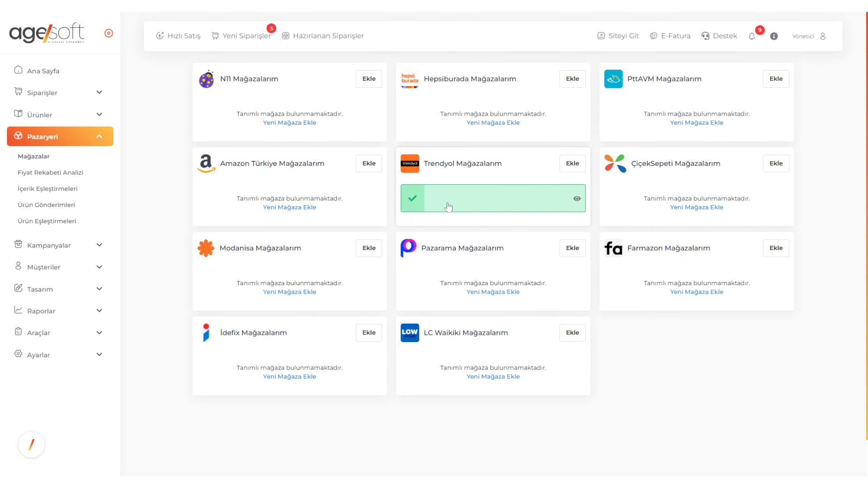
Task: Open İçerik Eşleştirmeleri
Action: click(47, 189)
